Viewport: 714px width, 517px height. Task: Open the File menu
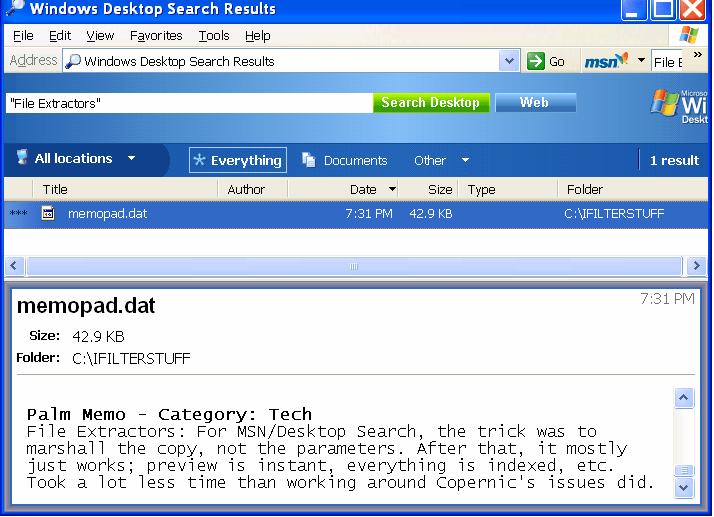point(23,36)
